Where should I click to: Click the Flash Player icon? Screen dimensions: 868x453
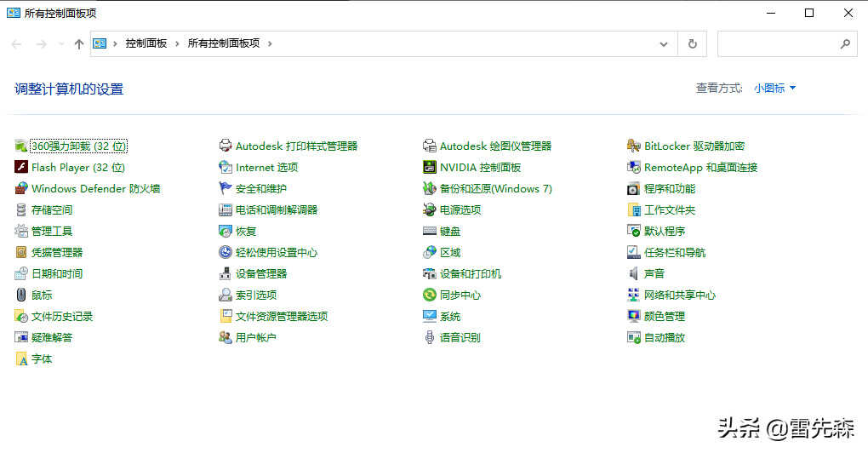click(x=21, y=167)
